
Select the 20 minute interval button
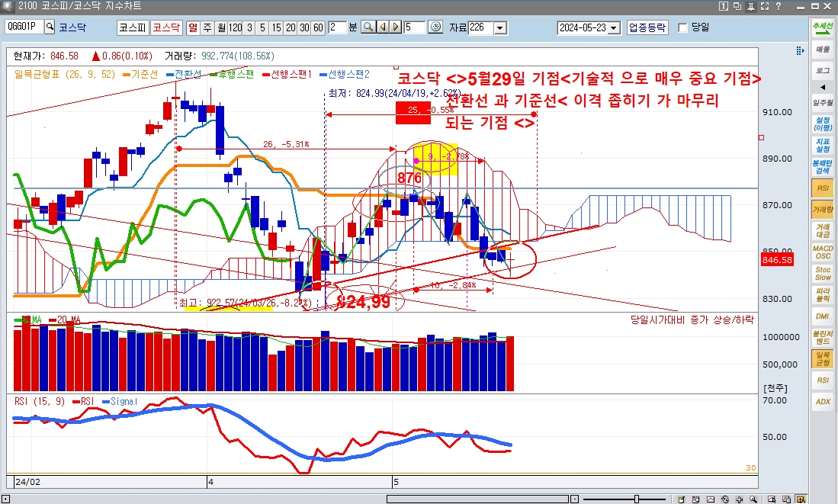pos(291,27)
